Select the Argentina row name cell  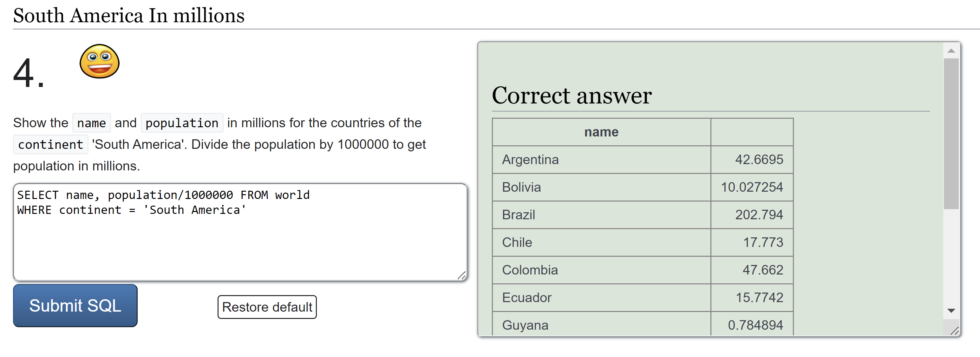pos(530,160)
